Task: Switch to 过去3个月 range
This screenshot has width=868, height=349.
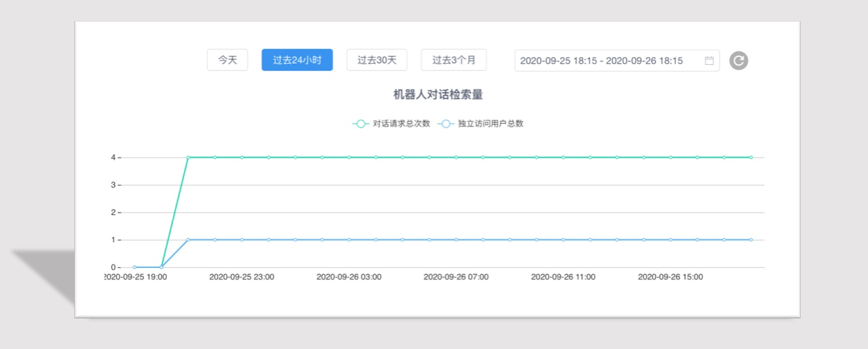Action: (454, 60)
